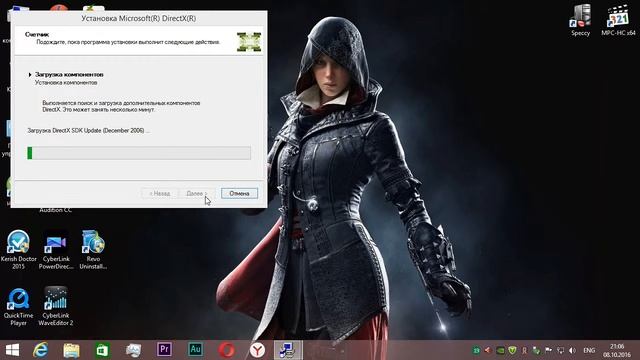Launch Adobe Audition from the taskbar
640x360 pixels.
coord(195,349)
